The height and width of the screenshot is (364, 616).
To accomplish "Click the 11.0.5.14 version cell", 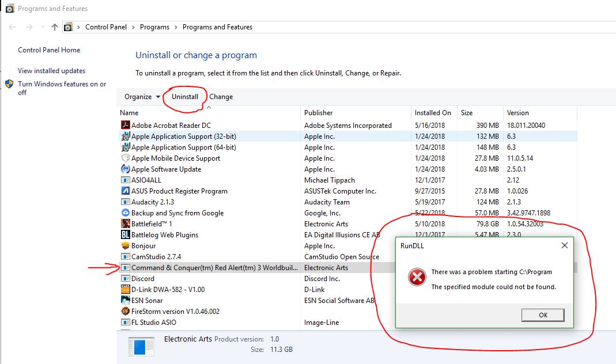I will [x=520, y=158].
